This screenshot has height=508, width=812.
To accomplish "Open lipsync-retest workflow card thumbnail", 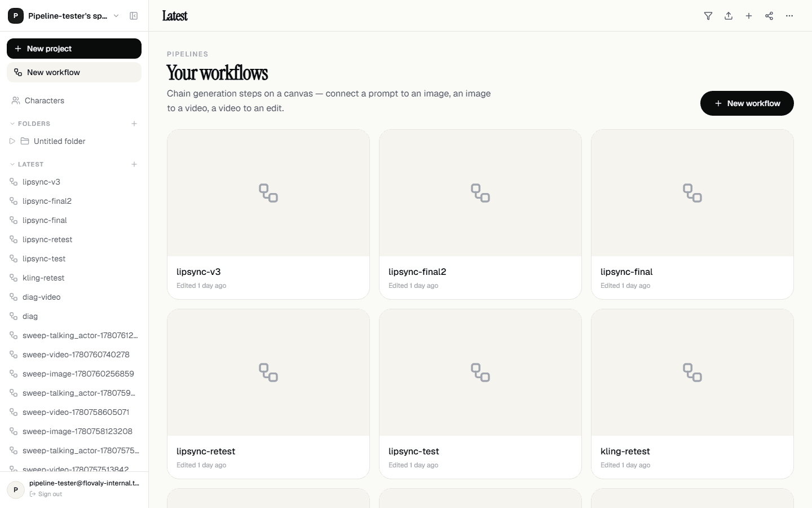I will [268, 373].
